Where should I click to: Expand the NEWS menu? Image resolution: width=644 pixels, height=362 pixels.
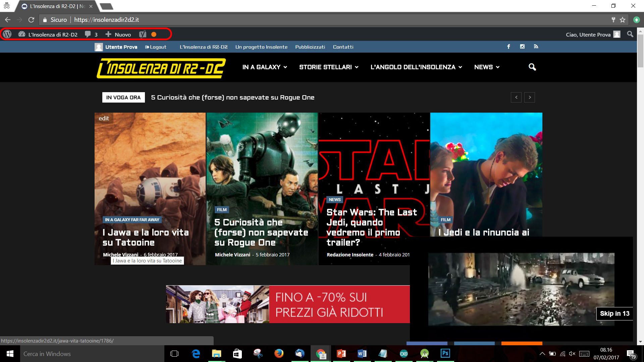pos(487,67)
